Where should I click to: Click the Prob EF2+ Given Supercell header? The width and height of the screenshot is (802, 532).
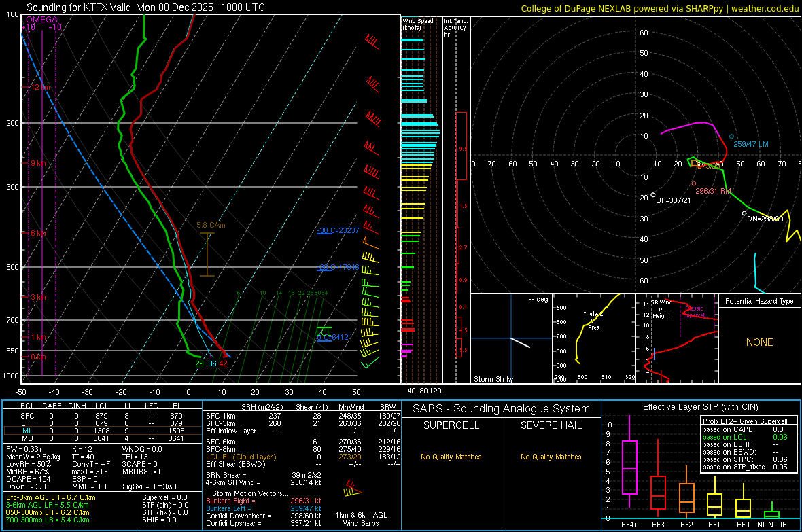[745, 421]
